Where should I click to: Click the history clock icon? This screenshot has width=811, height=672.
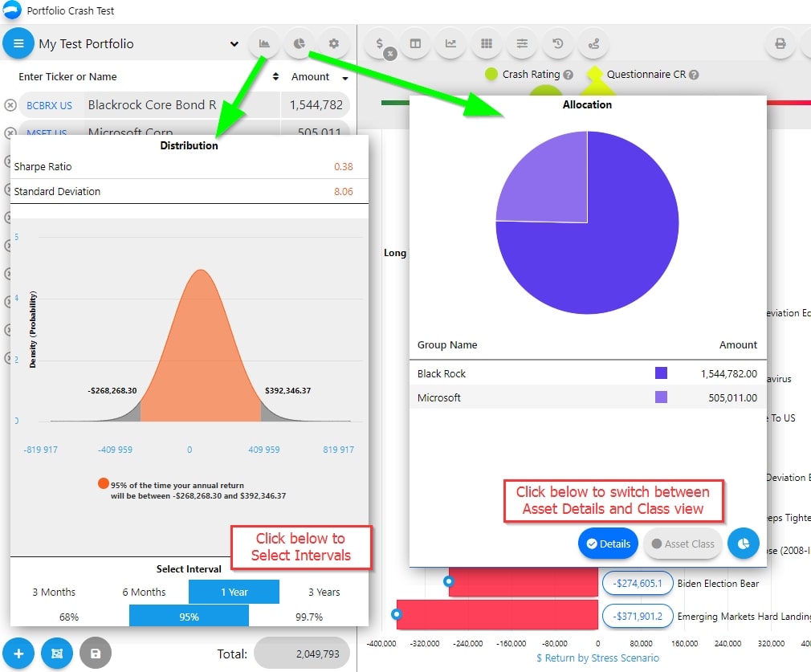(x=558, y=43)
